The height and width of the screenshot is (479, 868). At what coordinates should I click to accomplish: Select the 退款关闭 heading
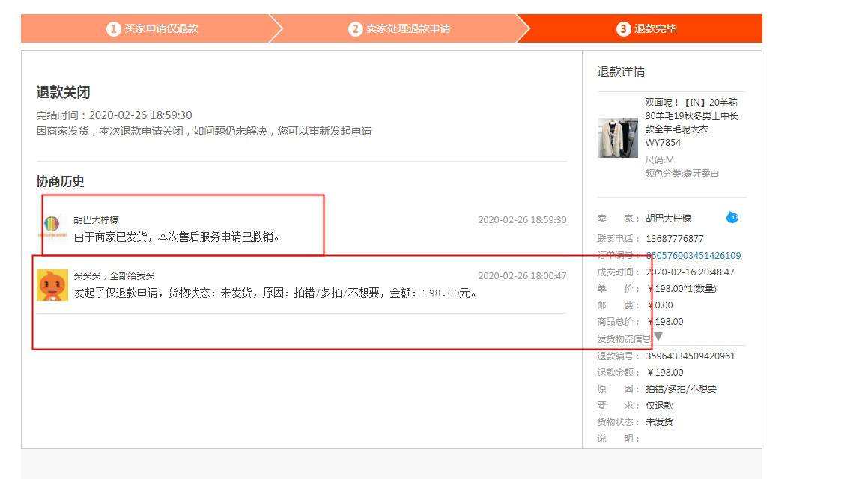63,92
